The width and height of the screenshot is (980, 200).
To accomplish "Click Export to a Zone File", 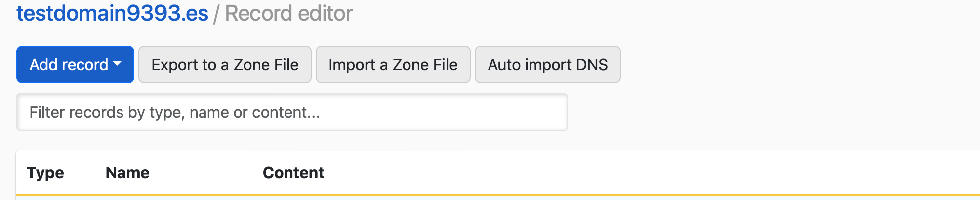I will [x=225, y=64].
